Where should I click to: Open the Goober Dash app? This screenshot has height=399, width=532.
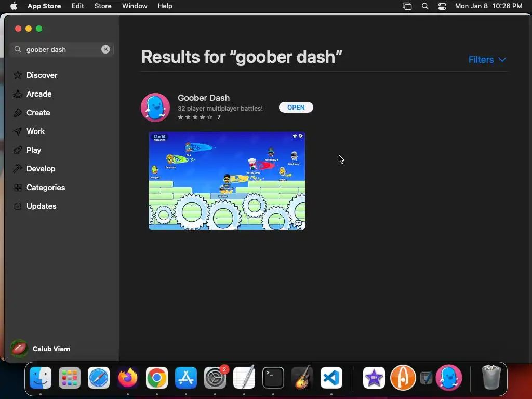(296, 107)
